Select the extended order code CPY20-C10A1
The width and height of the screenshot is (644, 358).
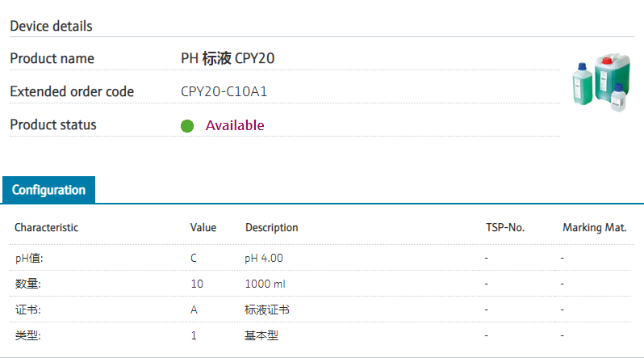point(224,91)
